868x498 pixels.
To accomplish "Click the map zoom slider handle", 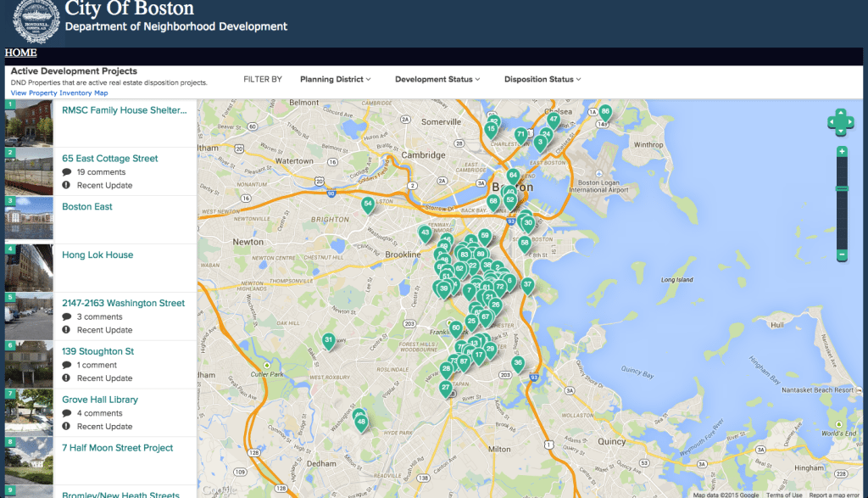I will pos(842,188).
